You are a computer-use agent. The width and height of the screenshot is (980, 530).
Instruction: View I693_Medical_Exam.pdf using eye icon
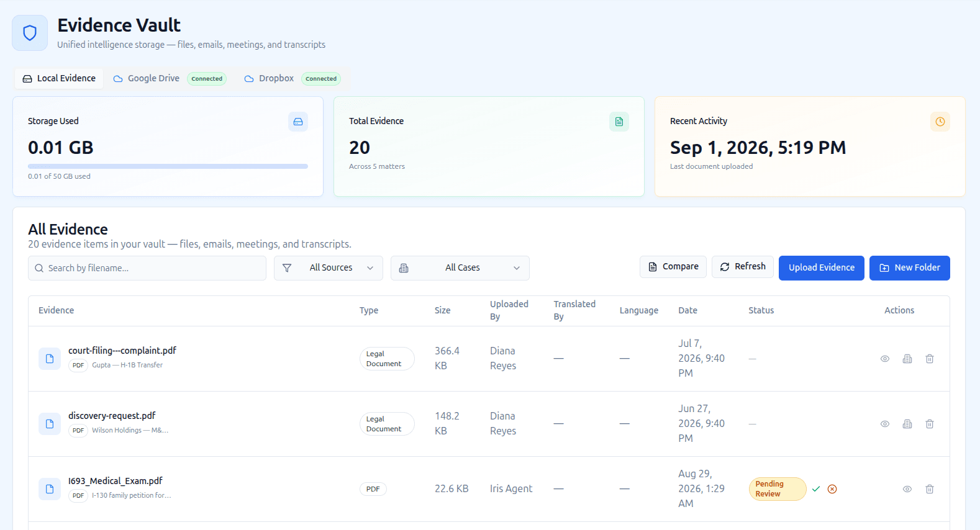tap(907, 489)
